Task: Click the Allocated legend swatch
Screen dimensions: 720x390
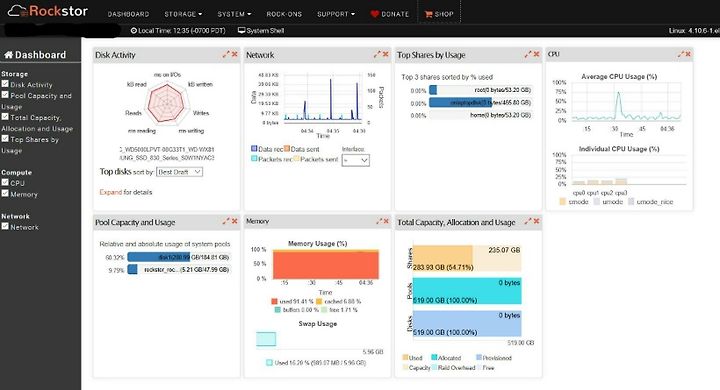Action: [434, 357]
